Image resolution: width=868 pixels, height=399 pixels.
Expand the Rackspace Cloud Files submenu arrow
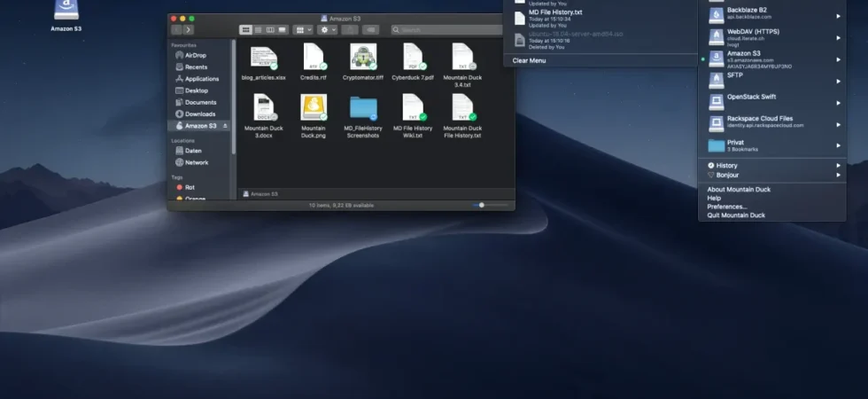pyautogui.click(x=838, y=125)
